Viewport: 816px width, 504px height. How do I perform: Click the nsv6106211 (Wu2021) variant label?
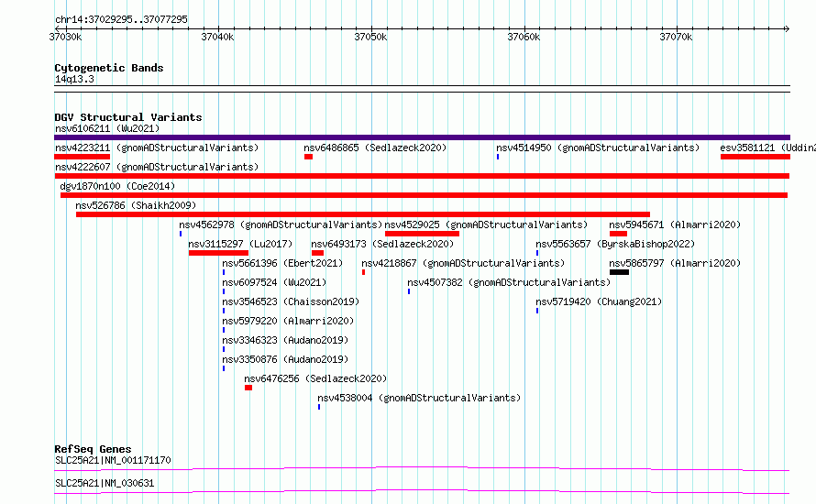(107, 128)
